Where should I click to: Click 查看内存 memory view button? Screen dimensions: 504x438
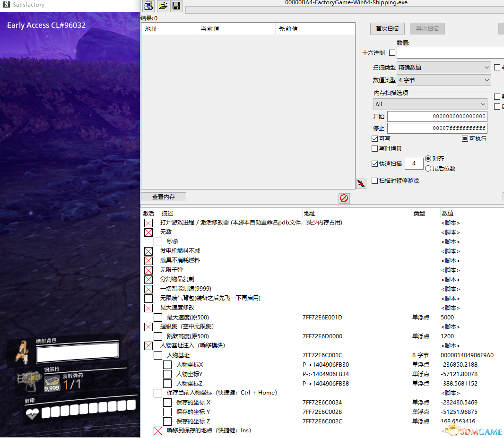click(164, 197)
